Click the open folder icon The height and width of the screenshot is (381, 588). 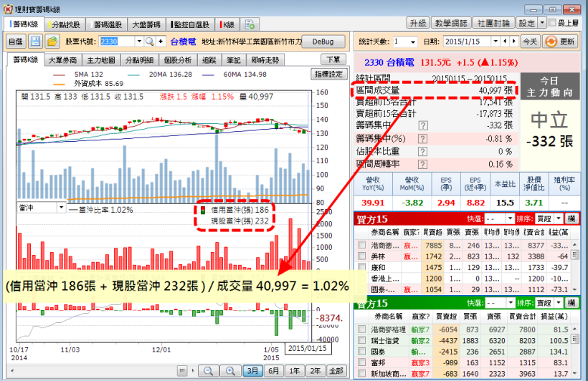tap(52, 42)
